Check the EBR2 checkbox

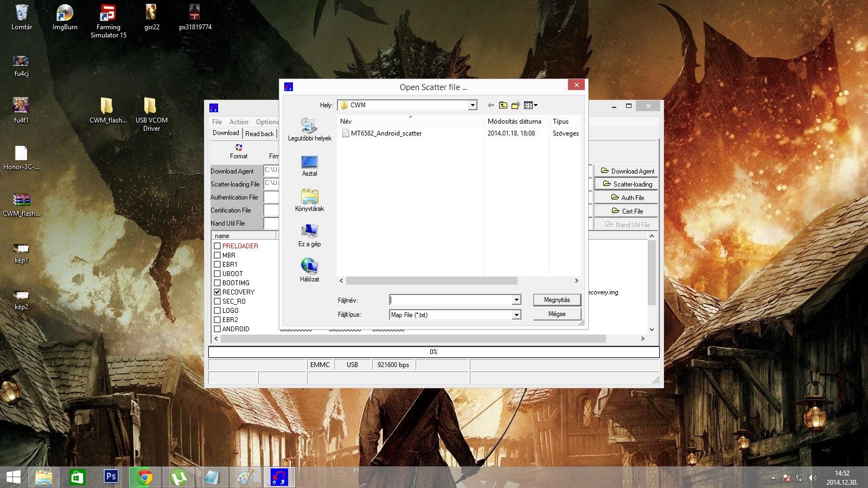click(x=217, y=320)
